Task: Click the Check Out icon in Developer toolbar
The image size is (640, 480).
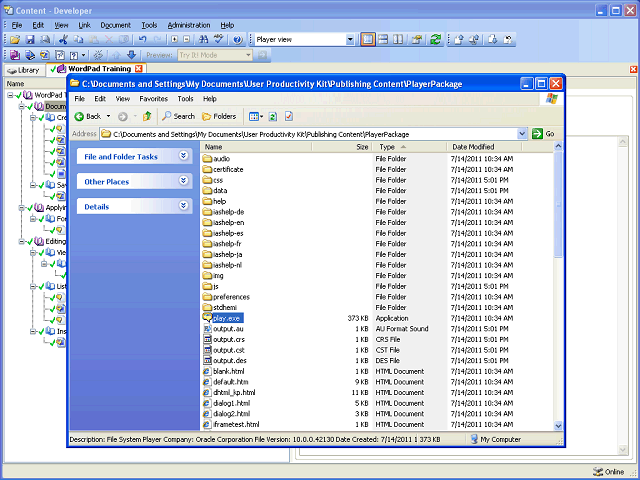Action: [493, 40]
